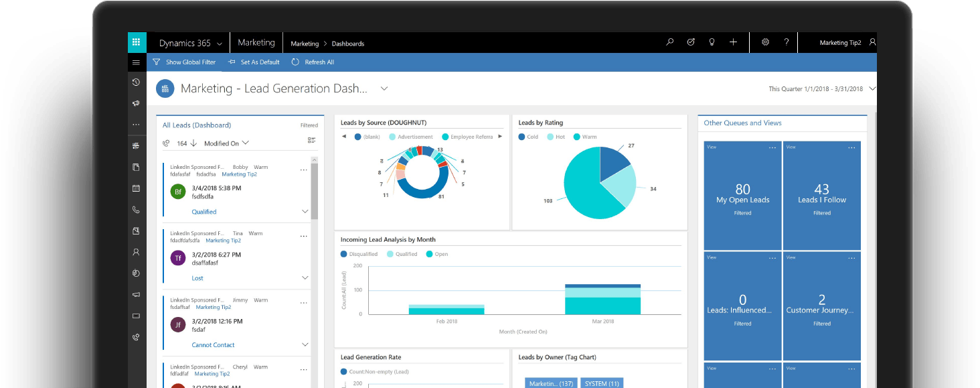
Task: Open the calendar icon in sidebar
Action: click(x=136, y=188)
